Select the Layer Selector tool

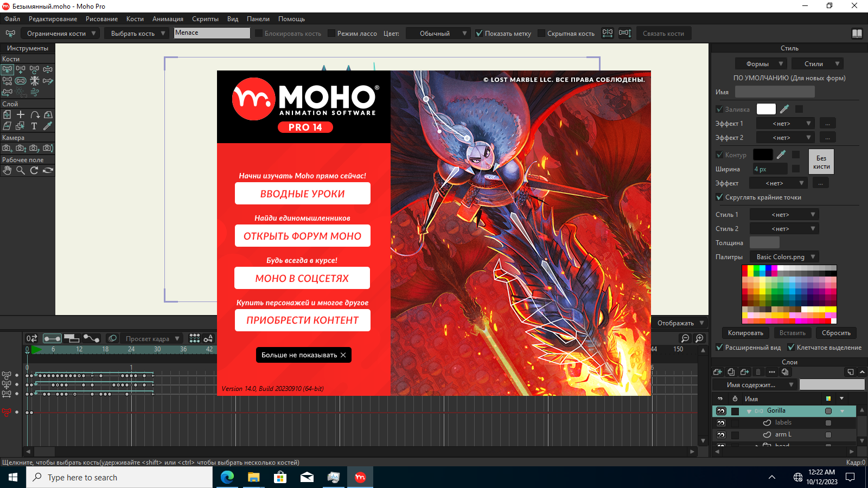[21, 126]
